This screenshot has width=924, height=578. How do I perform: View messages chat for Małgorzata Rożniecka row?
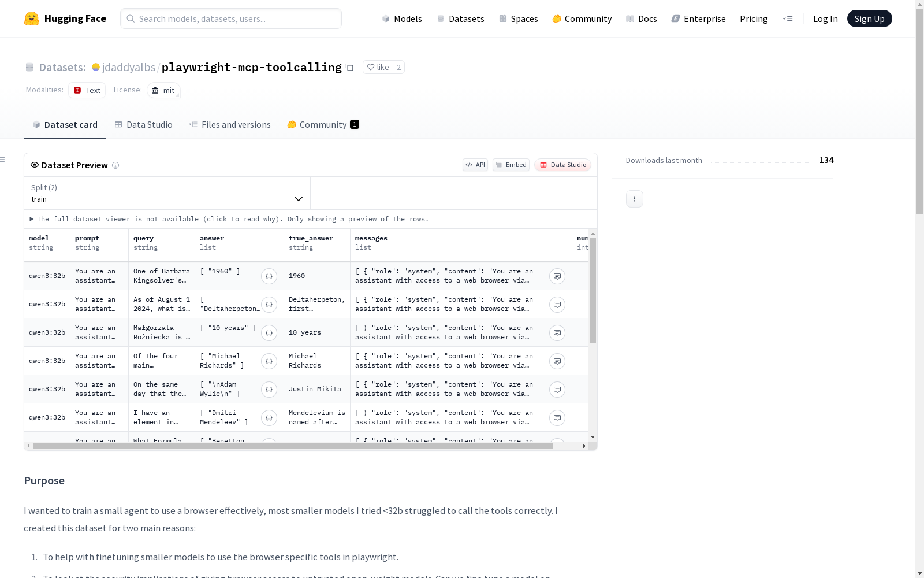point(557,333)
